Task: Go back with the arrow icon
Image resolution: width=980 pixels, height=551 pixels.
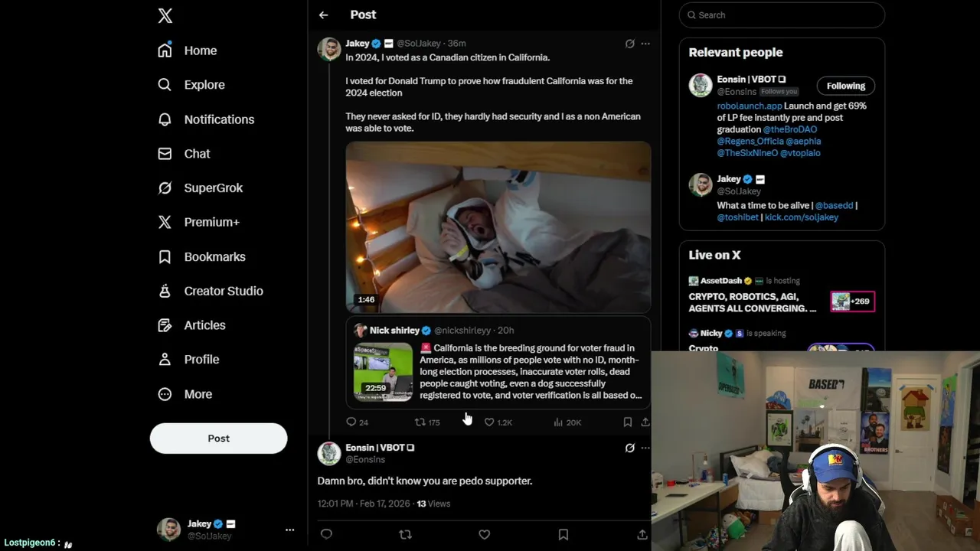Action: (324, 15)
